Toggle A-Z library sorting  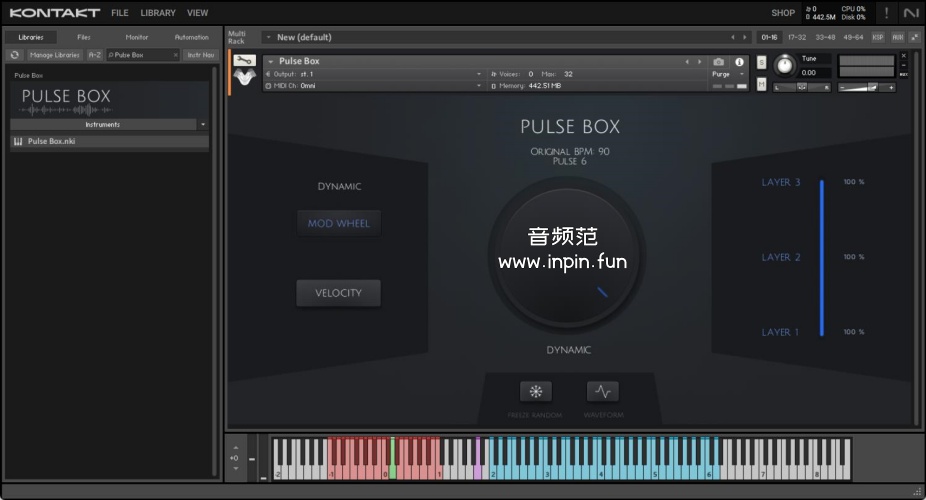click(94, 55)
